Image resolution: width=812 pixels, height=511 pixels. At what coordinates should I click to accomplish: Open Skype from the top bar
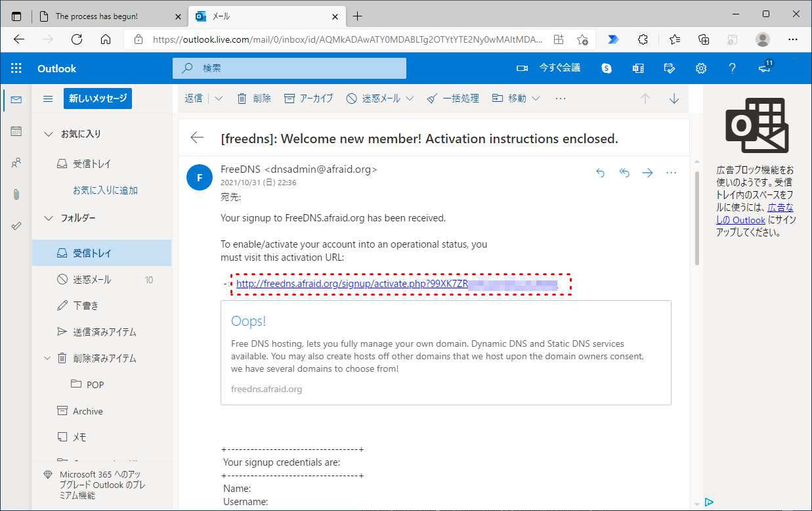tap(607, 68)
